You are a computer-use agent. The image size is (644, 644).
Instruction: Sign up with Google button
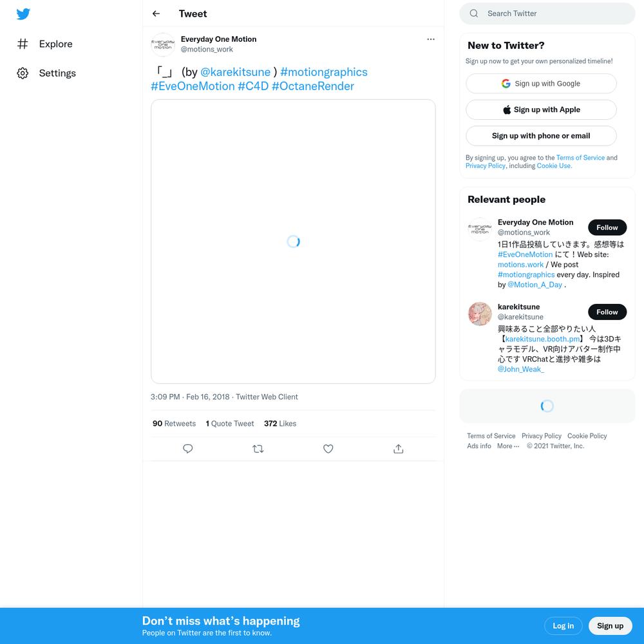tap(541, 83)
